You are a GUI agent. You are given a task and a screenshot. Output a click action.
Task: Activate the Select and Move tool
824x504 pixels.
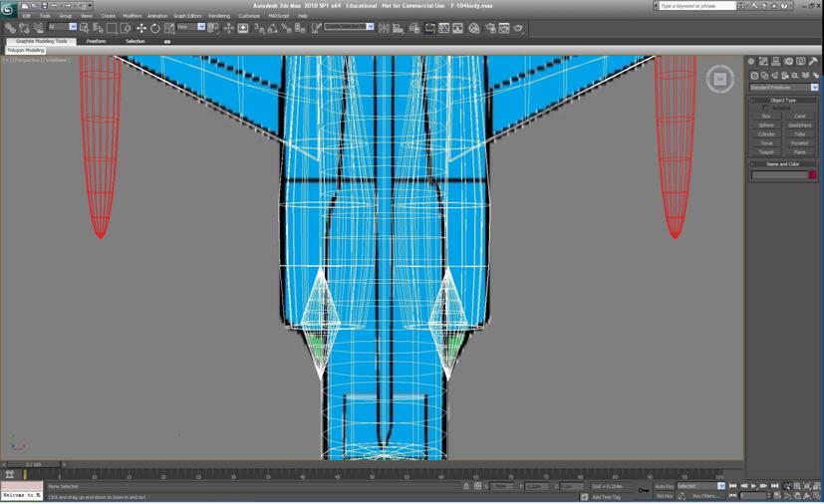pos(141,28)
